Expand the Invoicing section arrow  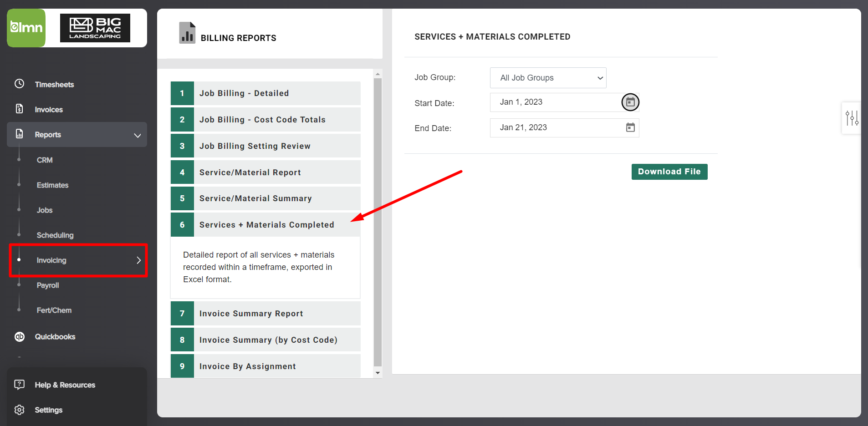coord(138,260)
